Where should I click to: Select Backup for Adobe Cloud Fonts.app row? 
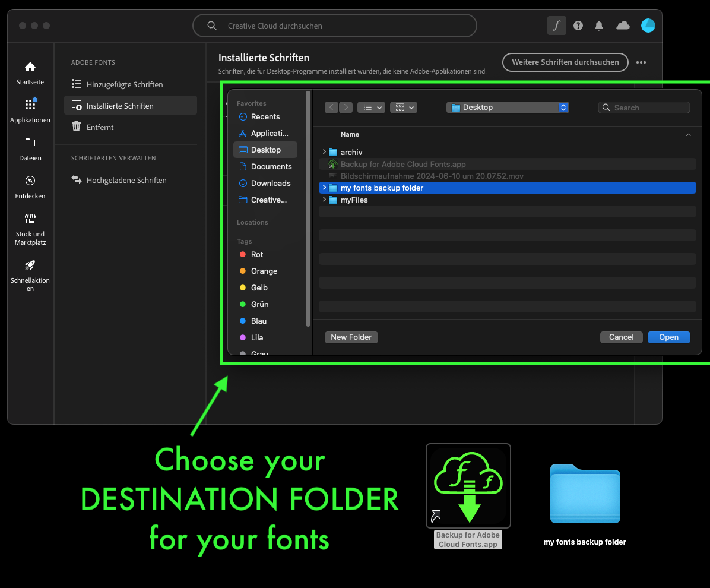pos(507,164)
